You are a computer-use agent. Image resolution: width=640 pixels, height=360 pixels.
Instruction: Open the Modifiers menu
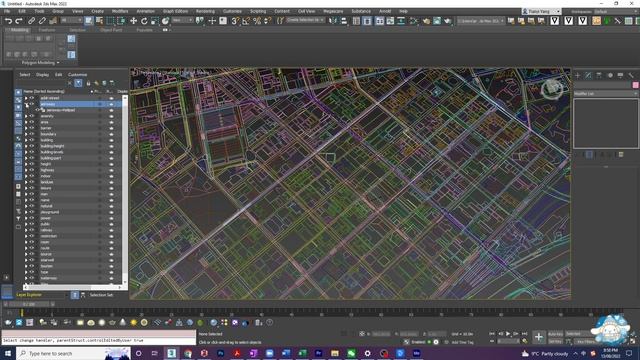120,11
